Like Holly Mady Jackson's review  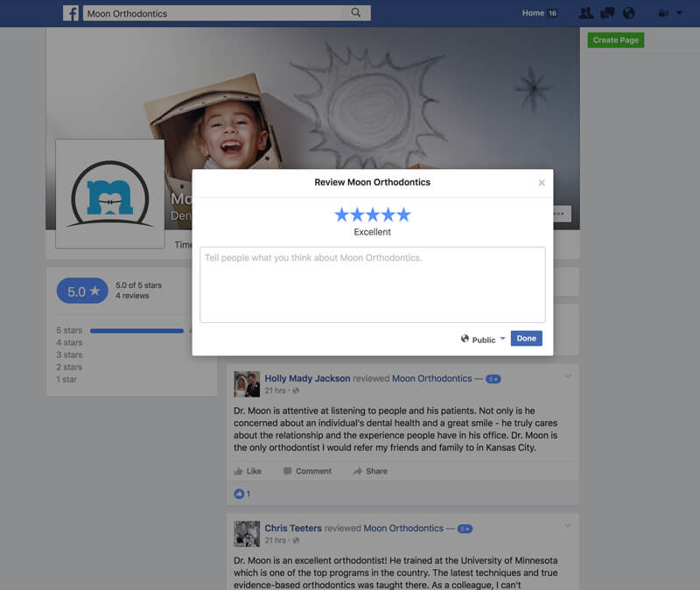click(249, 471)
